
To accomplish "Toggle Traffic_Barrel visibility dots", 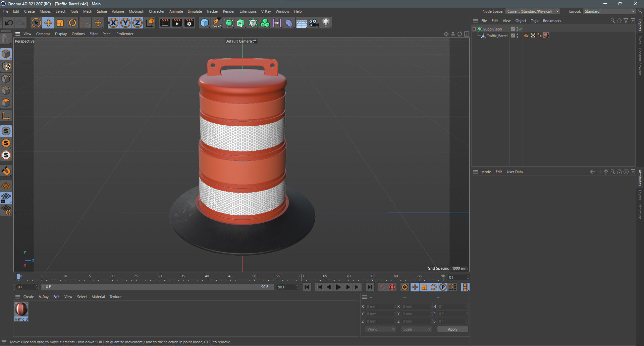I will (x=517, y=36).
